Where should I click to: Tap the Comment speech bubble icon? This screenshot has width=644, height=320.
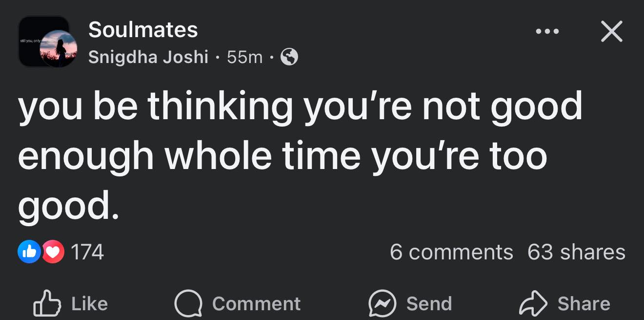(188, 304)
